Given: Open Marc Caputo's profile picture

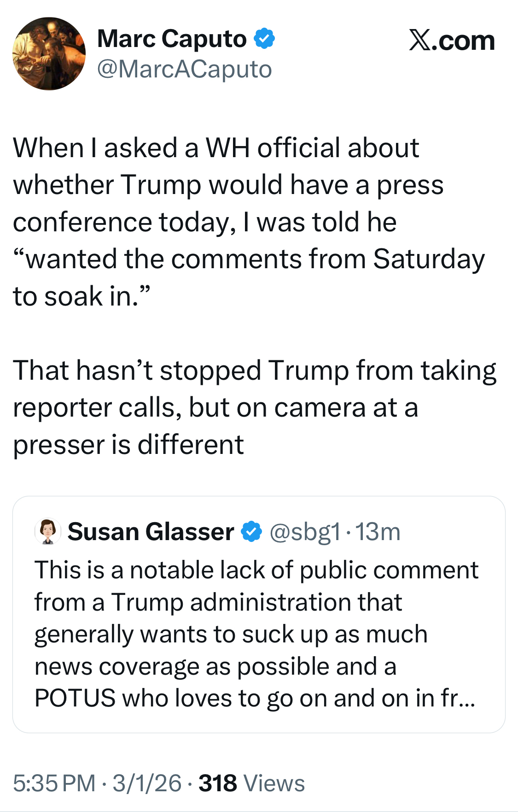Looking at the screenshot, I should pyautogui.click(x=49, y=53).
